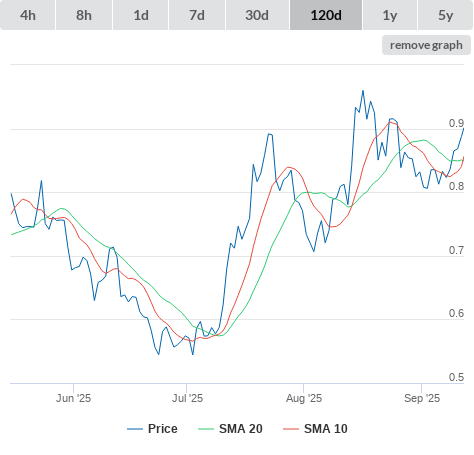Open the 1y time range view

pyautogui.click(x=390, y=15)
